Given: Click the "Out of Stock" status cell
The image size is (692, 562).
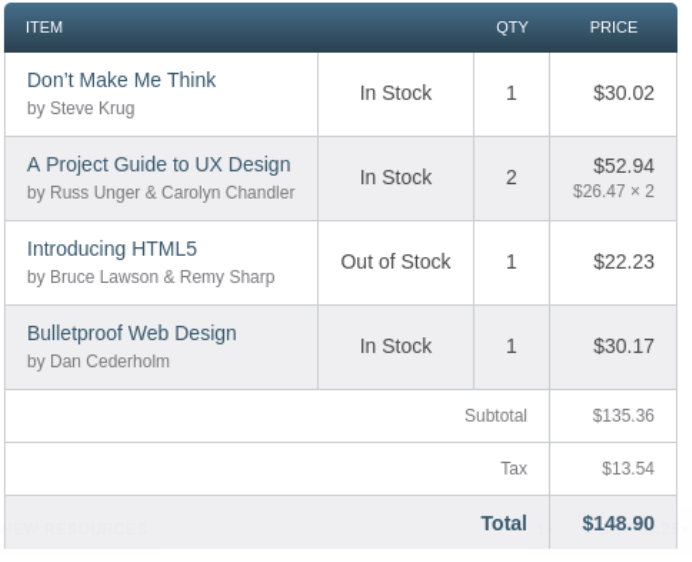Looking at the screenshot, I should 395,262.
